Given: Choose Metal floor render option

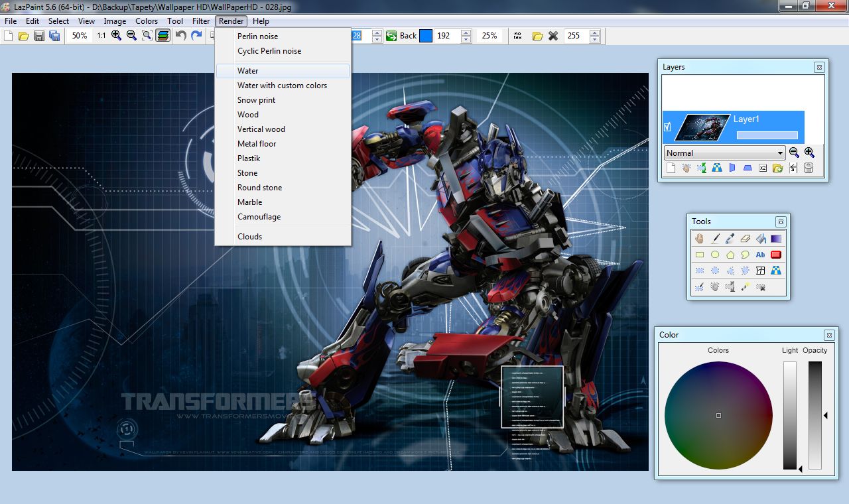Looking at the screenshot, I should click(283, 144).
